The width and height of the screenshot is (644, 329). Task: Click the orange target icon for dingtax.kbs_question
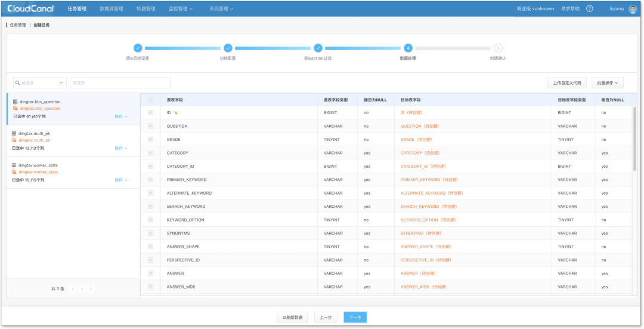tap(15, 109)
